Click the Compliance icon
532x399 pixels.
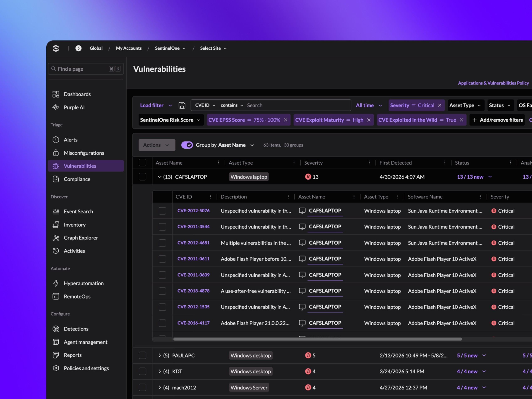click(x=56, y=179)
